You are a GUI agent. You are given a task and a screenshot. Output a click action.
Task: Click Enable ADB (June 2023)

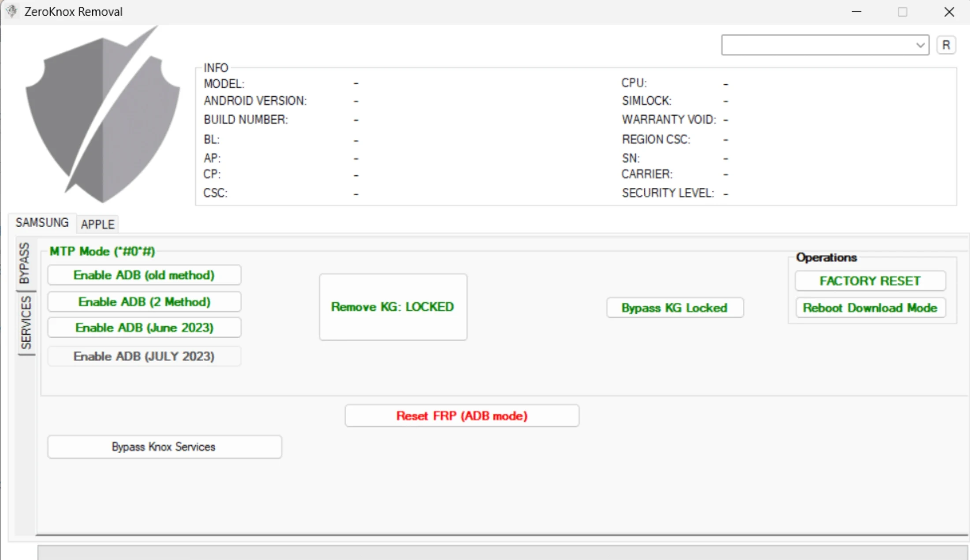click(x=144, y=328)
